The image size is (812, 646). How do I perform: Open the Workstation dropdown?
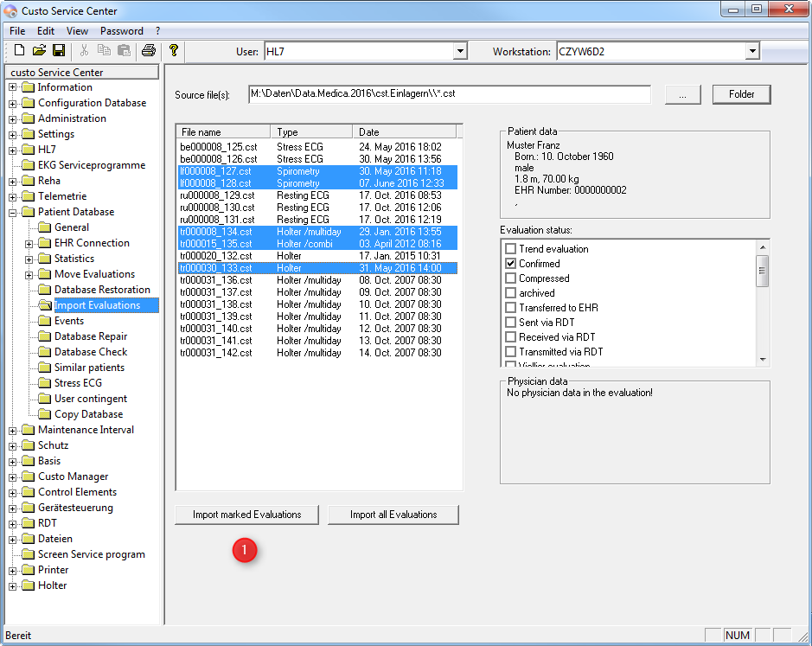tap(752, 51)
